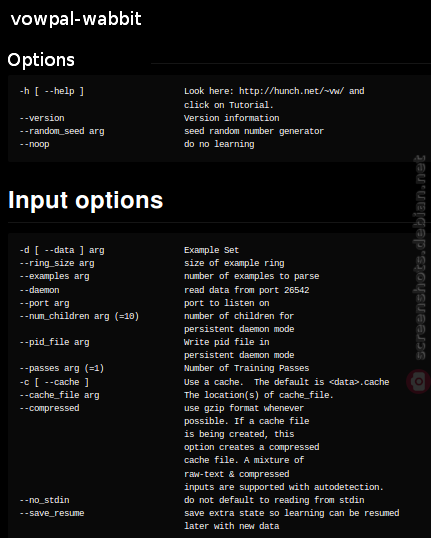Viewport: 431px width, 538px height.
Task: Click the --noop option text
Action: tap(34, 144)
